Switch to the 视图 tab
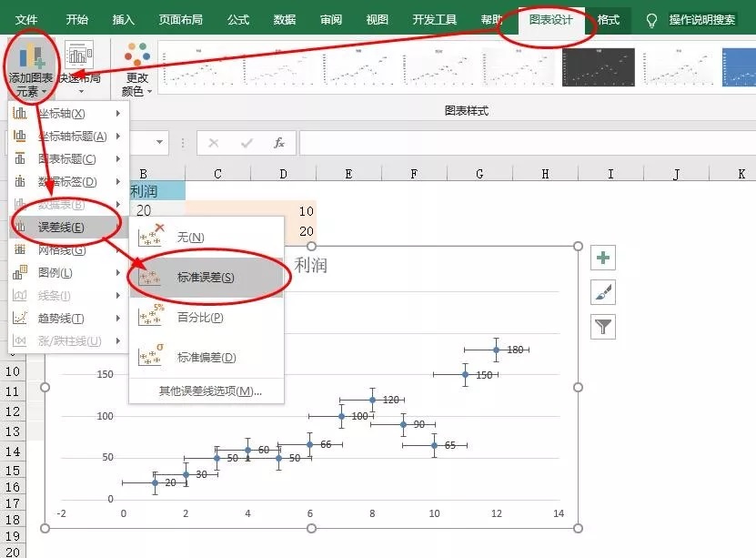 point(377,20)
